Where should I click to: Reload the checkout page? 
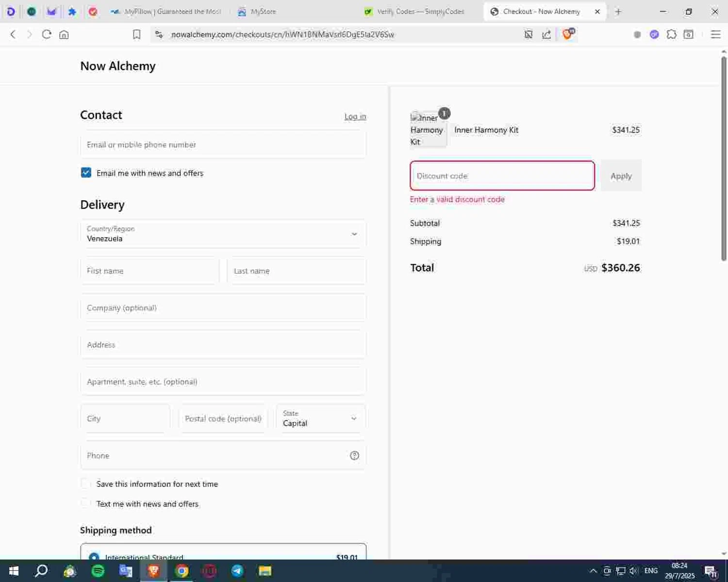tap(47, 34)
